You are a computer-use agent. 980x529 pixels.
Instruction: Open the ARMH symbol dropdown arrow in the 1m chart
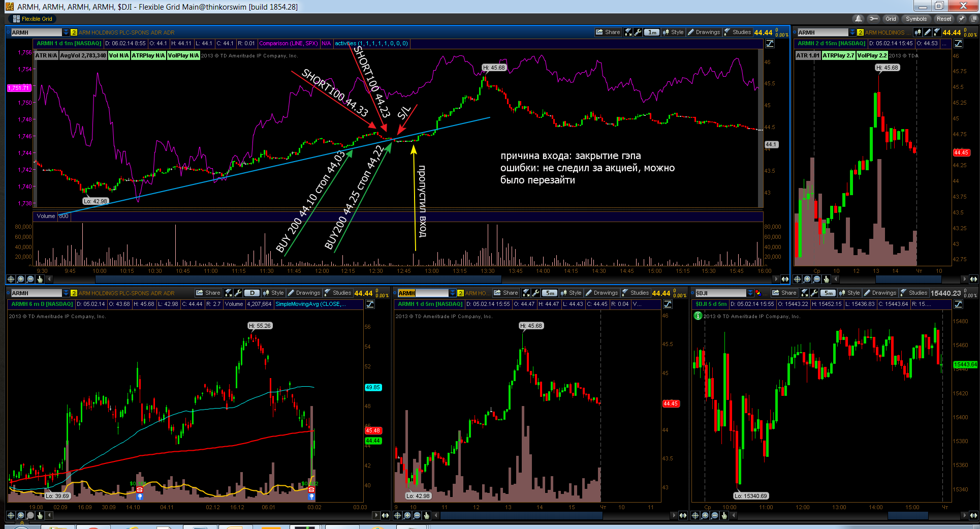(x=66, y=33)
